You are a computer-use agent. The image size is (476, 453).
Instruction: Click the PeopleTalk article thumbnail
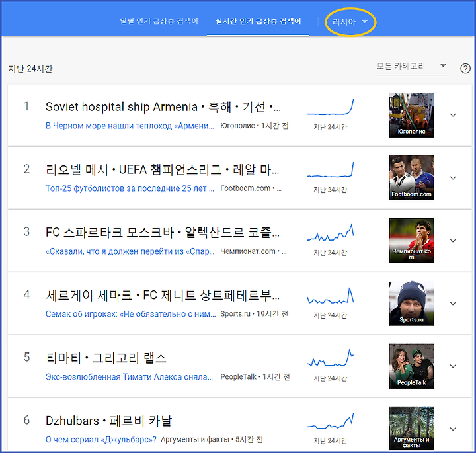(411, 366)
